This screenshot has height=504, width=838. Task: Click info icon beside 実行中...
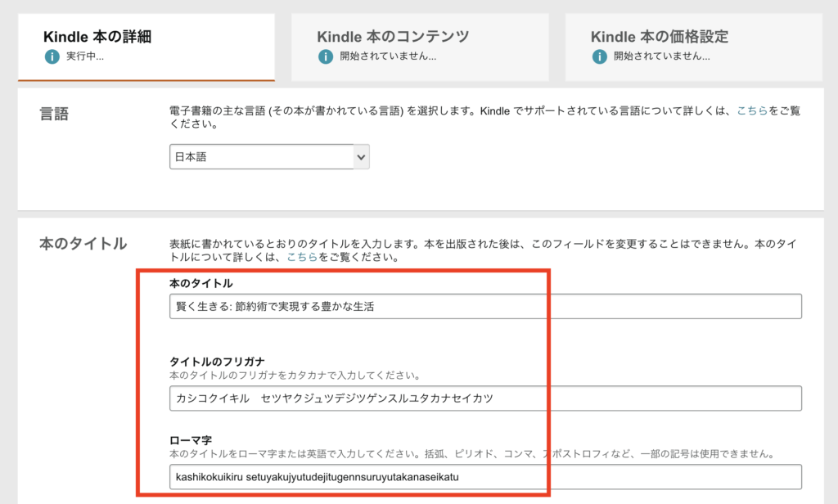point(52,56)
